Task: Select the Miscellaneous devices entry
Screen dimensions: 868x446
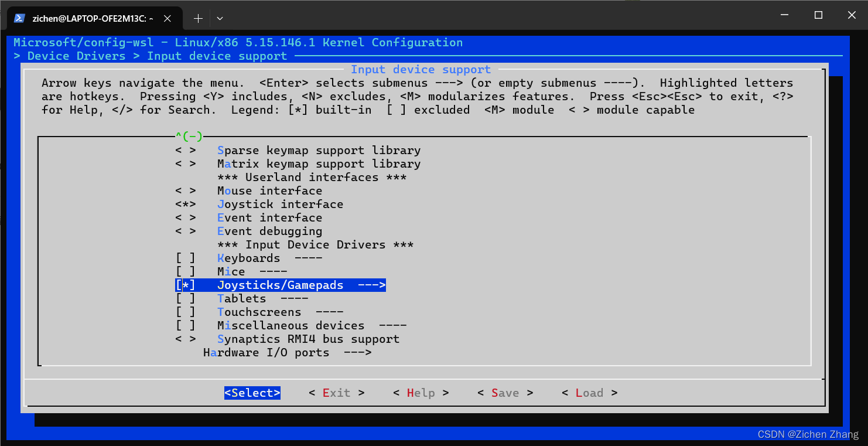Action: 291,326
